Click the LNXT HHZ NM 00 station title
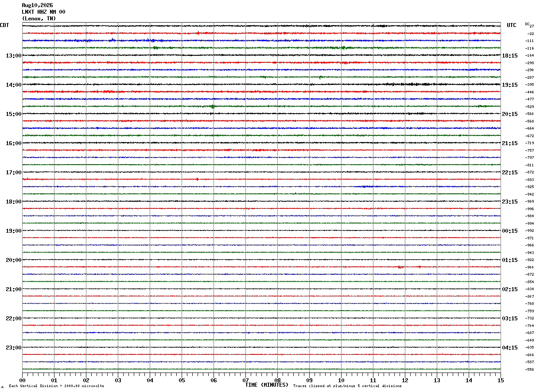The width and height of the screenshot is (536, 392). pyautogui.click(x=43, y=12)
